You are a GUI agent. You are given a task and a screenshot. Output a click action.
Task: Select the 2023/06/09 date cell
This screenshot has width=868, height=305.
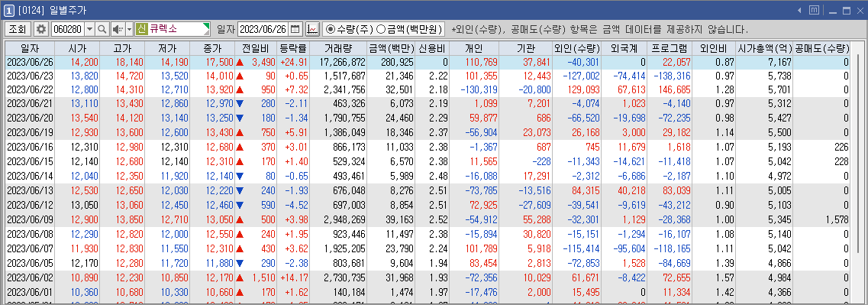point(29,219)
